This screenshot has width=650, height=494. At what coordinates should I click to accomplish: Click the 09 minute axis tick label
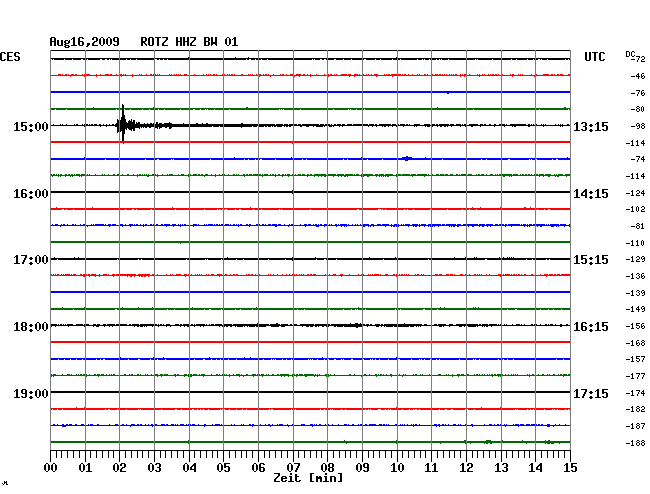[x=362, y=468]
